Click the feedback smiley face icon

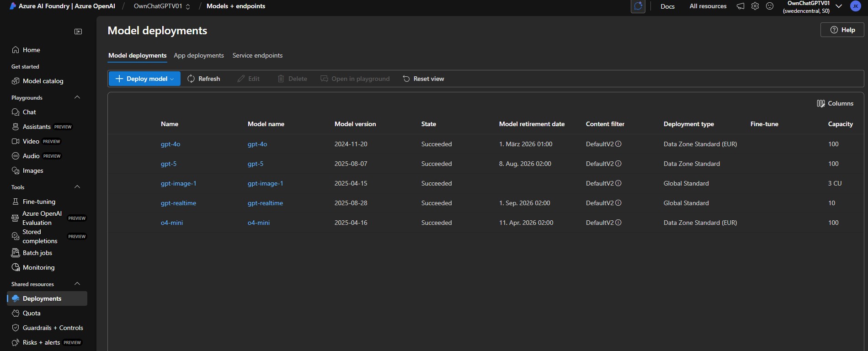770,6
